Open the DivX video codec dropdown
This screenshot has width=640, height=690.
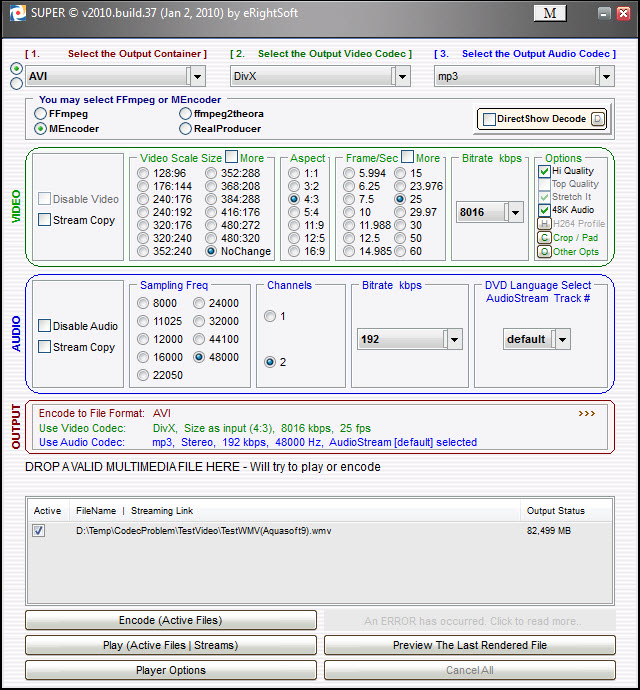coord(402,76)
